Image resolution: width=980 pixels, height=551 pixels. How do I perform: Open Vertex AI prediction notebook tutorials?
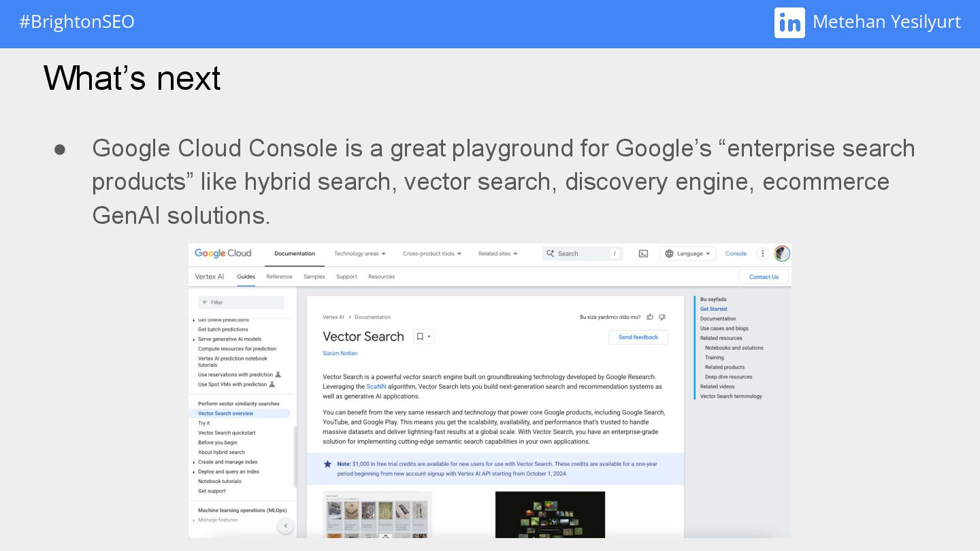[233, 362]
